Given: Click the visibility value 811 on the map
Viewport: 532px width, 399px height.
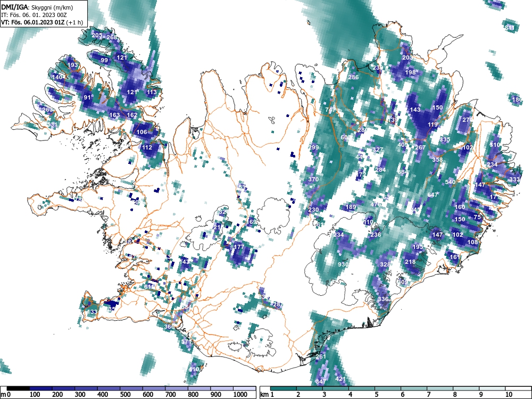Looking at the screenshot, I should pos(510,28).
